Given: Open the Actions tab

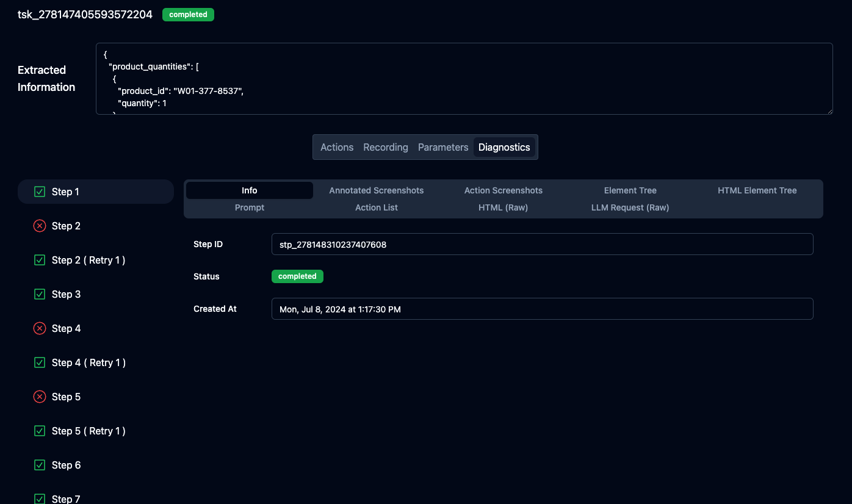Looking at the screenshot, I should pyautogui.click(x=337, y=147).
